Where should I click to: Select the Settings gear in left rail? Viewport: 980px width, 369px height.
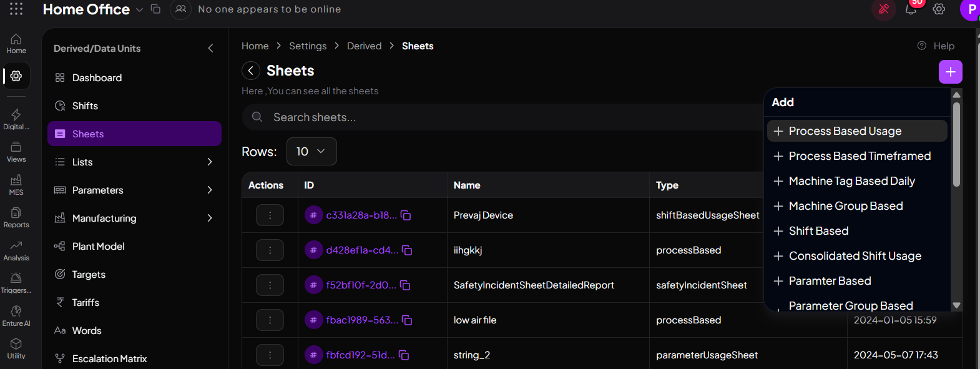click(16, 76)
